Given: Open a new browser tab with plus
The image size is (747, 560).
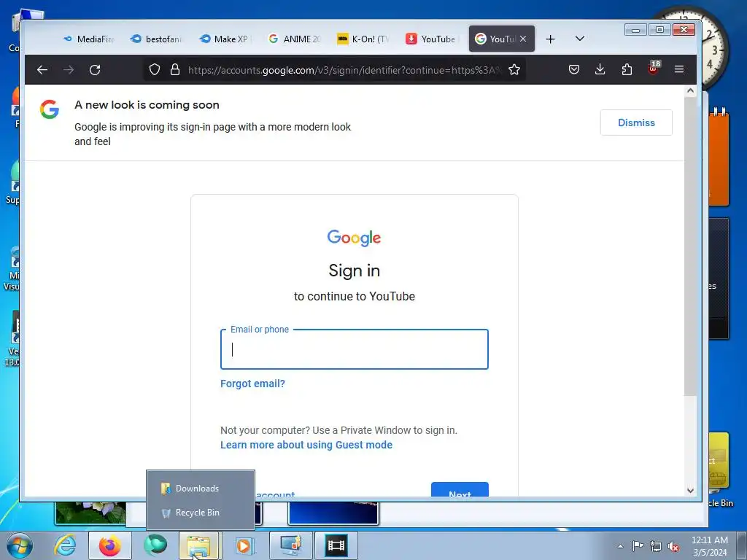Looking at the screenshot, I should (550, 39).
